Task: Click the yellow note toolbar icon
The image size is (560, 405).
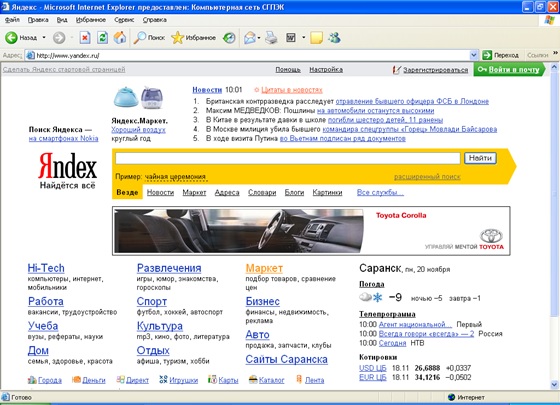Action: tap(316, 38)
